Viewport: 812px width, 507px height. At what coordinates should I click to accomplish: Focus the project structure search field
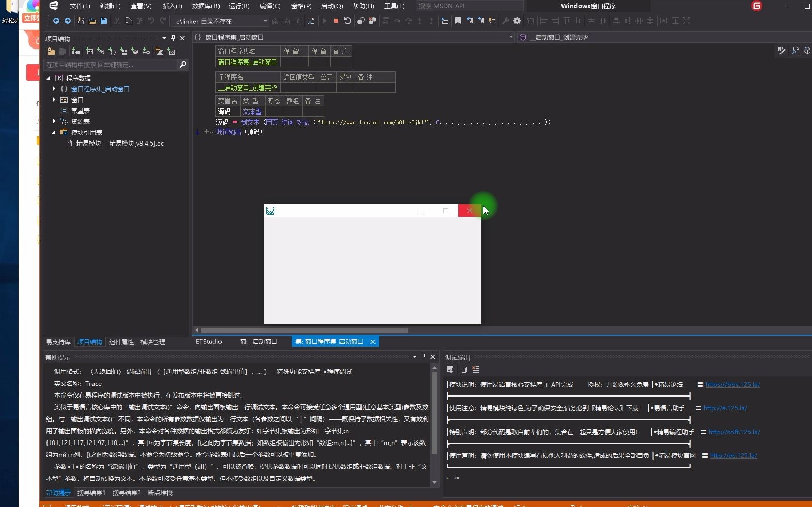tap(111, 65)
